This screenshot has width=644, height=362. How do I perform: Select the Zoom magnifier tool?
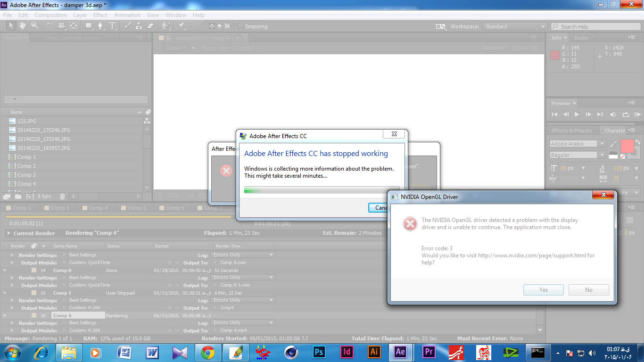point(34,26)
